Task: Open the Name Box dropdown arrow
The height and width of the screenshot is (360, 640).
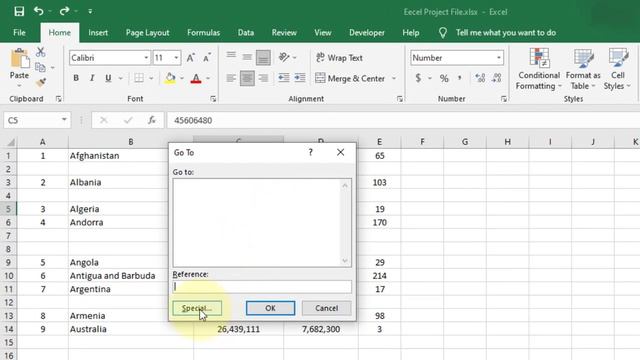Action: tap(64, 120)
